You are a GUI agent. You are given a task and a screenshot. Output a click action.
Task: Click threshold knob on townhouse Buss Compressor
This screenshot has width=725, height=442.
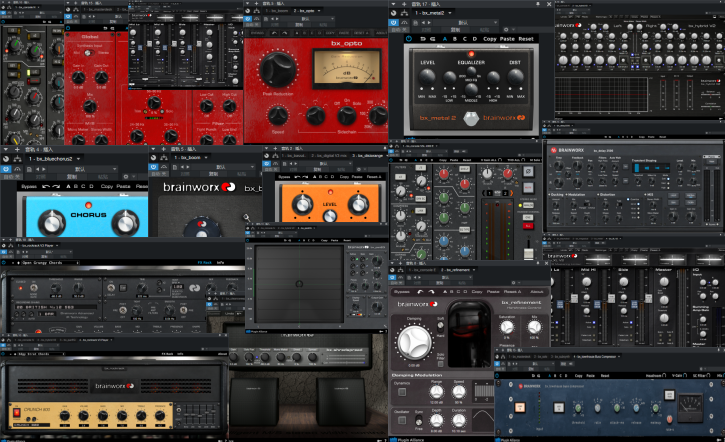pyautogui.click(x=578, y=409)
